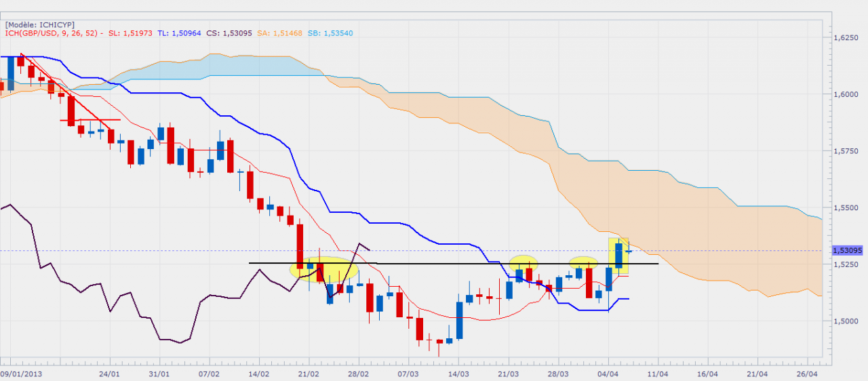Click the CS: 1,53095 legend value
This screenshot has height=381, width=868.
(229, 33)
